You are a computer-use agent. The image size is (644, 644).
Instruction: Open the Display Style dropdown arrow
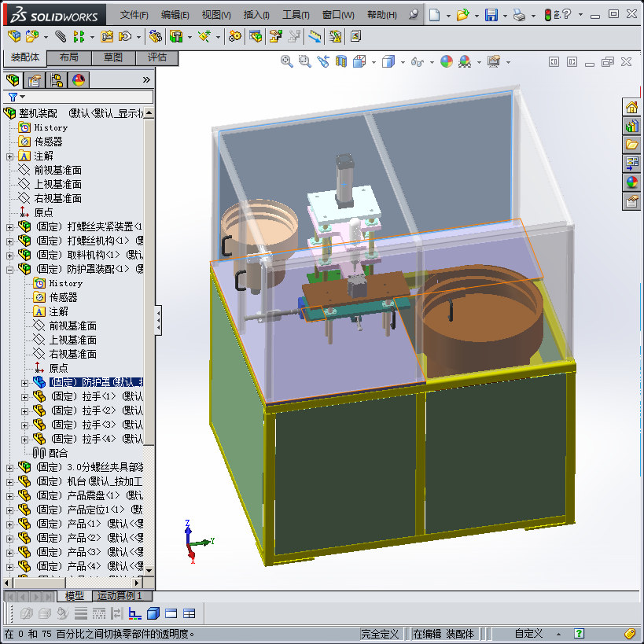[403, 62]
